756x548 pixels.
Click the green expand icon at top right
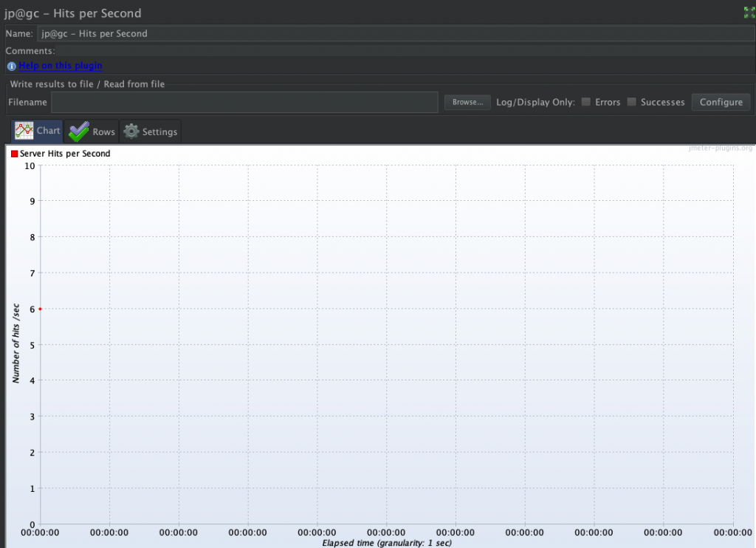tap(749, 13)
